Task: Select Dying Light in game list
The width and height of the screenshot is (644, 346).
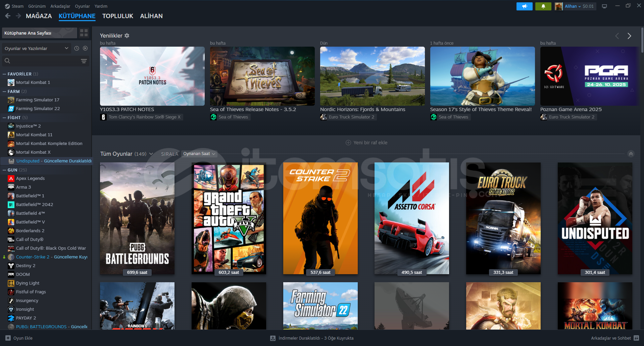Action: [x=28, y=283]
